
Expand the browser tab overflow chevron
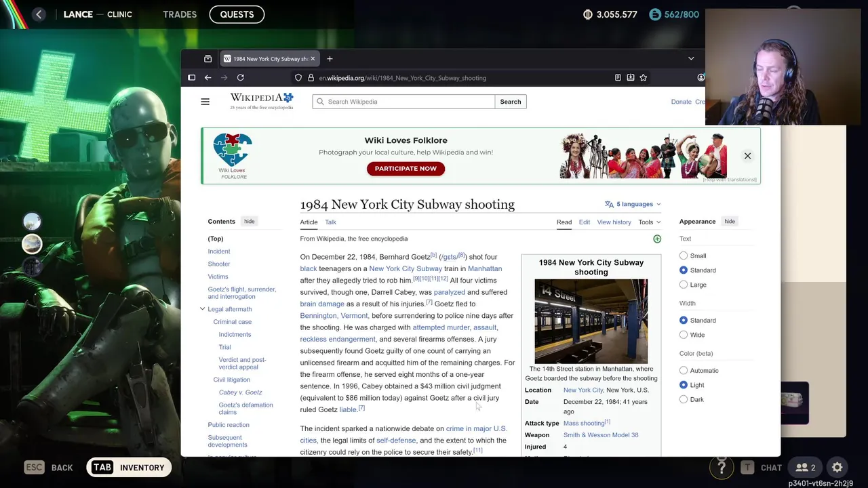(x=691, y=59)
